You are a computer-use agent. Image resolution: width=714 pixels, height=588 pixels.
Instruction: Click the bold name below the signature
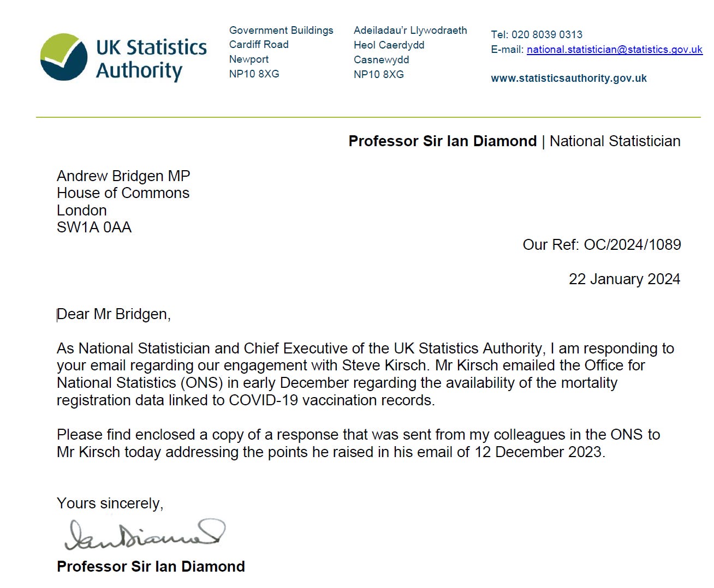[x=151, y=567]
